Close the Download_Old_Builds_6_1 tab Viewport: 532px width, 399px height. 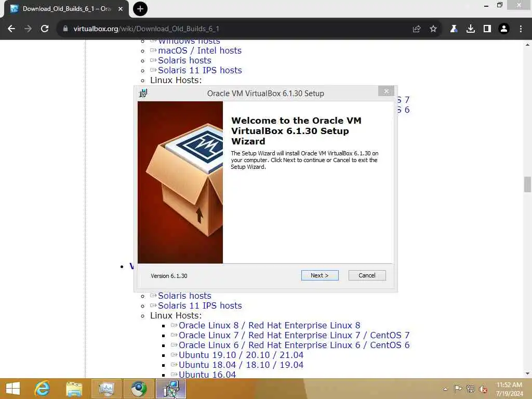tap(121, 9)
